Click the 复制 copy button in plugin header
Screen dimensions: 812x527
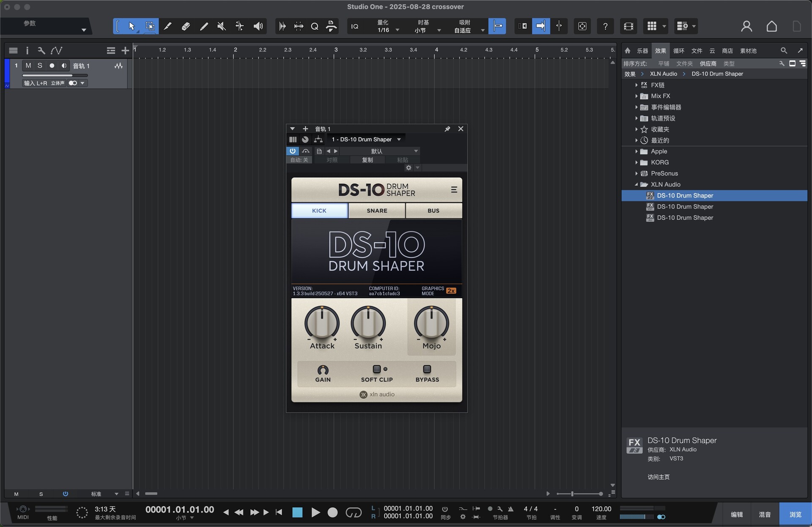click(x=368, y=160)
